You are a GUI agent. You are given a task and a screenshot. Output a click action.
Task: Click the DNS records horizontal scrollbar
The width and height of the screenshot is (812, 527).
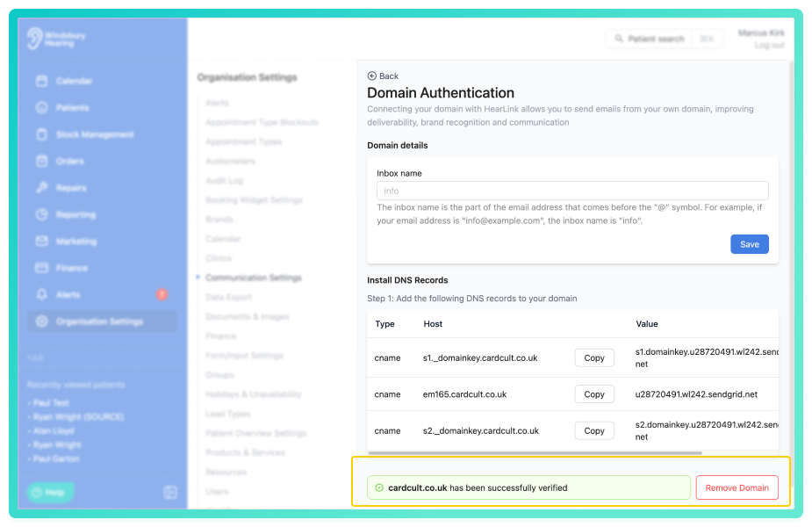[x=535, y=453]
